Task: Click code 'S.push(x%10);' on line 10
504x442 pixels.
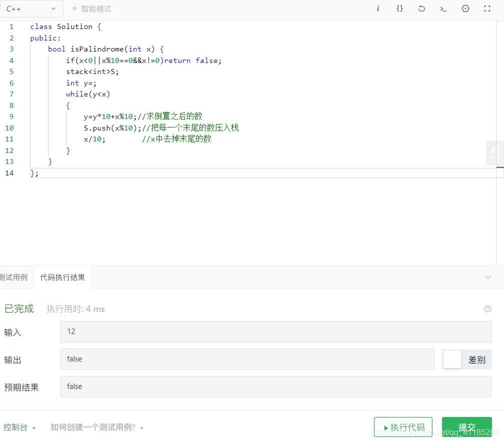Action: 112,128
